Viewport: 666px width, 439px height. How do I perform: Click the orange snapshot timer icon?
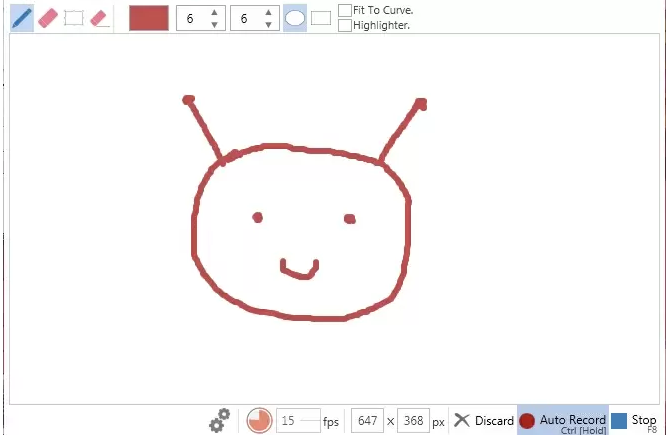(259, 420)
